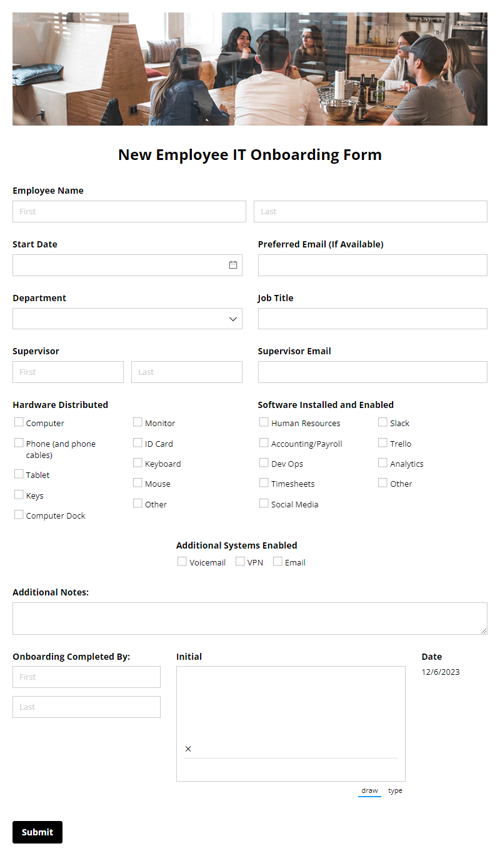This screenshot has height=856, width=500.
Task: Click inside the Initial signature pad
Action: [291, 724]
